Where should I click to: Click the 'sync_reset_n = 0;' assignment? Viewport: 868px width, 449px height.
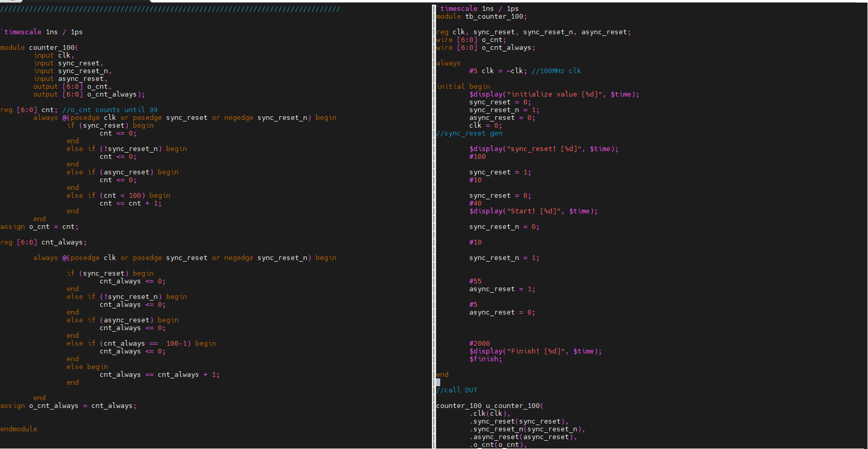[x=505, y=227]
